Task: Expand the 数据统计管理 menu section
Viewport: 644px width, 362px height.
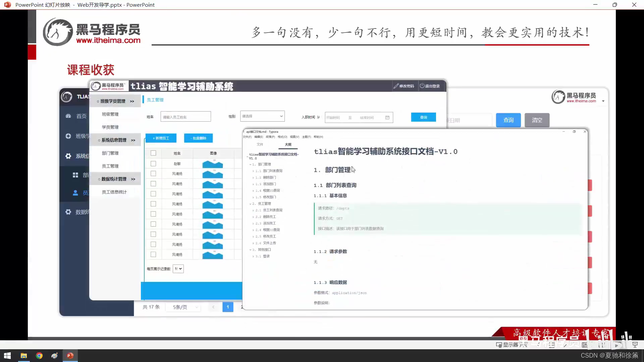Action: point(115,179)
